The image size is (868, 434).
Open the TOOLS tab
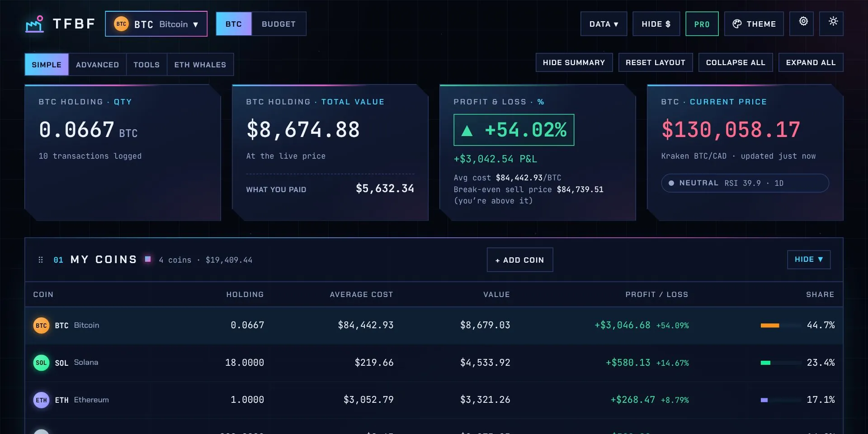point(146,64)
